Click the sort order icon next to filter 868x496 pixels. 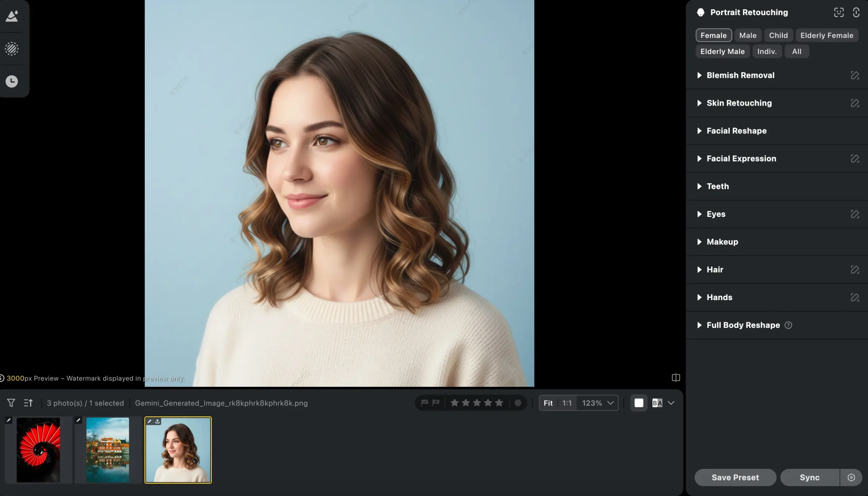tap(28, 402)
